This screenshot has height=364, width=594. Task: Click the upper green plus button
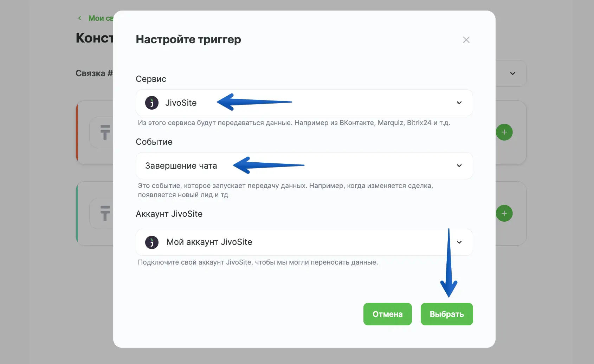click(504, 132)
